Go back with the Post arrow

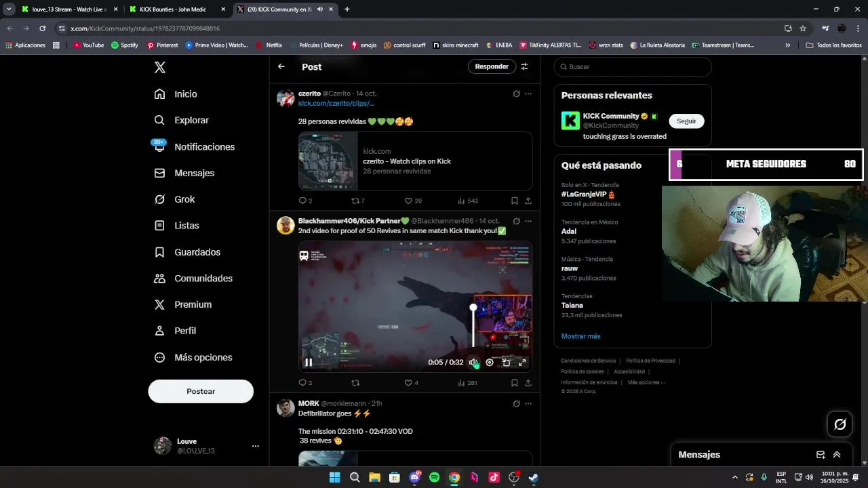pos(281,66)
